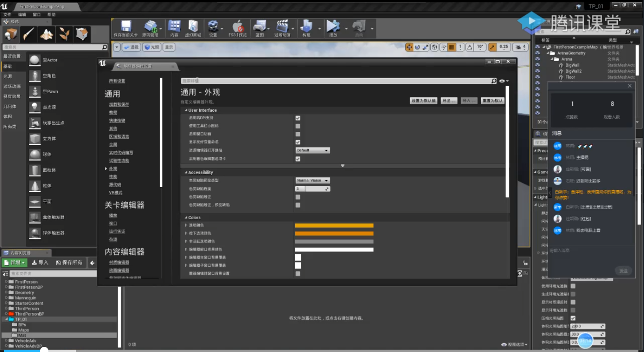Screen dimensions: 644x352
Task: Select the scale gizmo icon in viewport
Action: (426, 47)
